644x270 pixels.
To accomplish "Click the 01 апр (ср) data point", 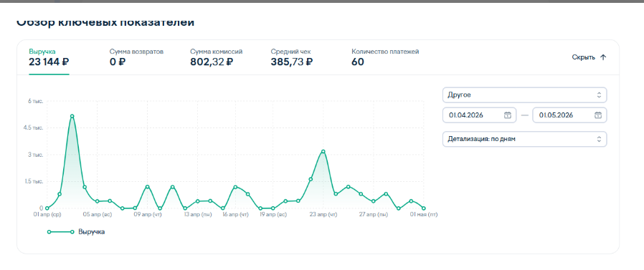I will coord(47,208).
